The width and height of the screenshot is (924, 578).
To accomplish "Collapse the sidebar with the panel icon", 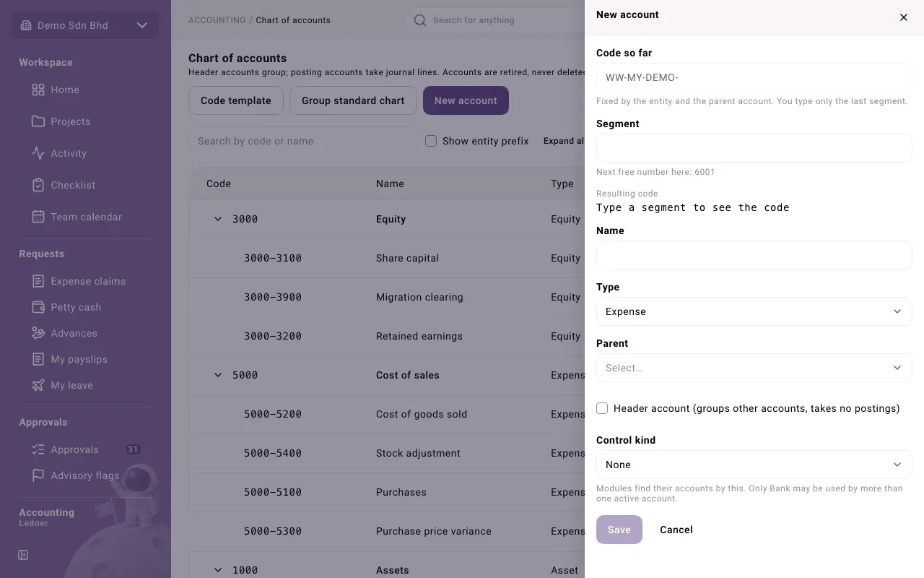I will pyautogui.click(x=23, y=555).
